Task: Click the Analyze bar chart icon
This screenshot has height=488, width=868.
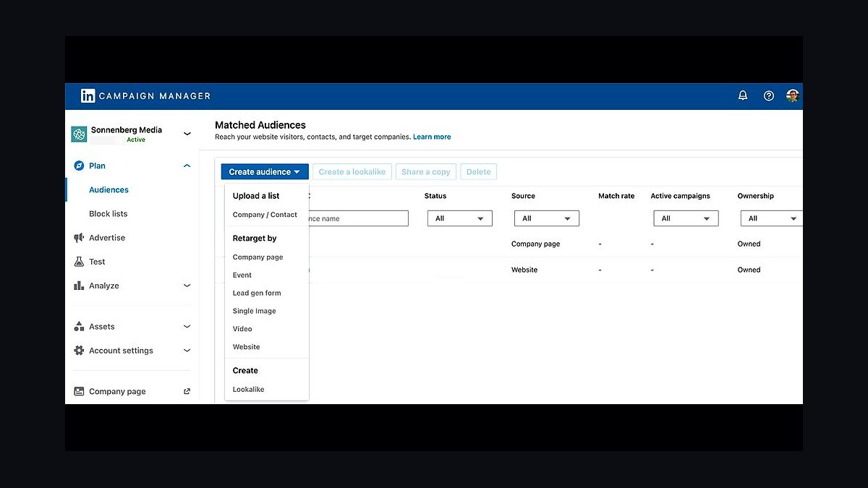Action: [79, 286]
